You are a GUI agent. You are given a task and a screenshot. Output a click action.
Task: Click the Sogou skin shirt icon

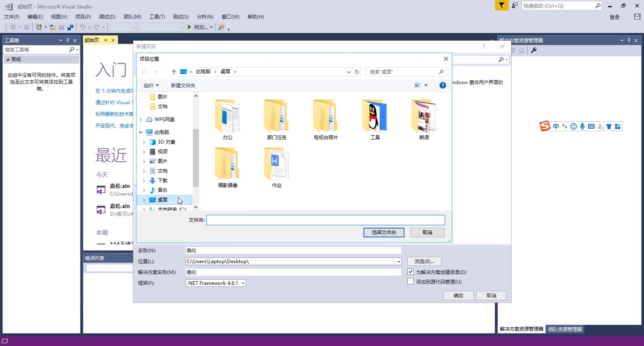click(x=609, y=126)
